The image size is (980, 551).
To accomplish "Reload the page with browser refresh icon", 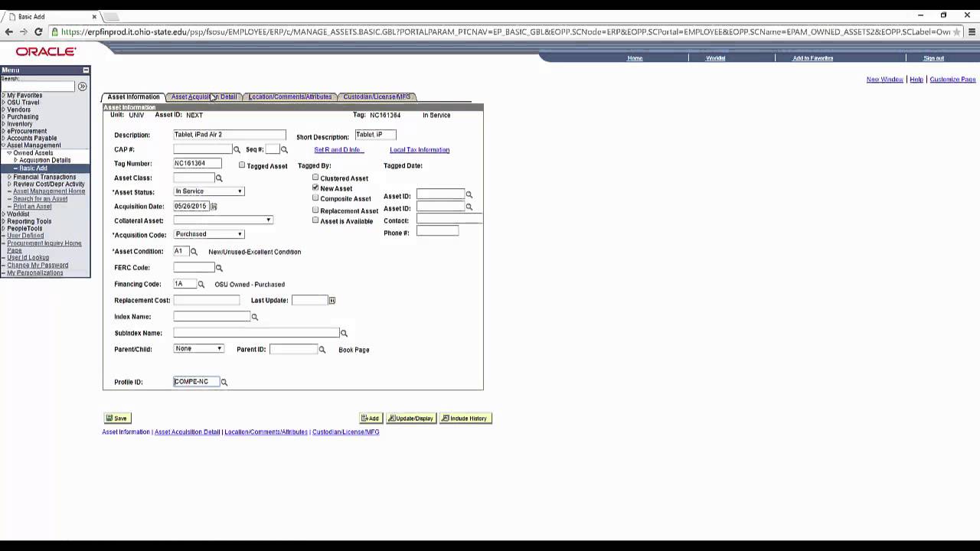I will (38, 32).
